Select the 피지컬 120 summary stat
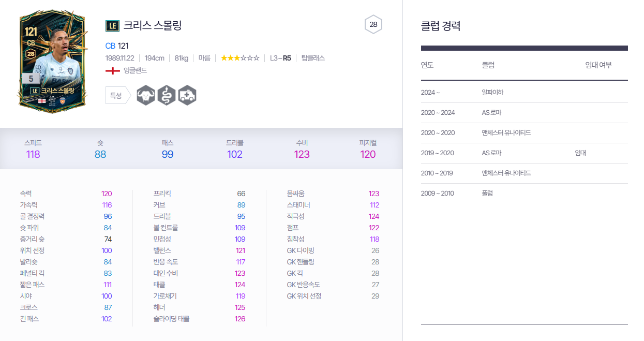Viewport: 644px width, 341px height. pos(368,149)
